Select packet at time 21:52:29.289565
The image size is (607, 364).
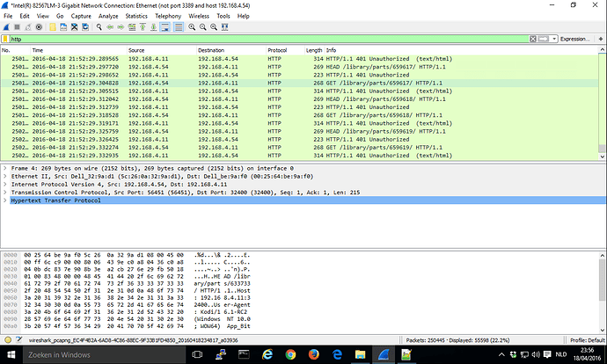(299, 59)
